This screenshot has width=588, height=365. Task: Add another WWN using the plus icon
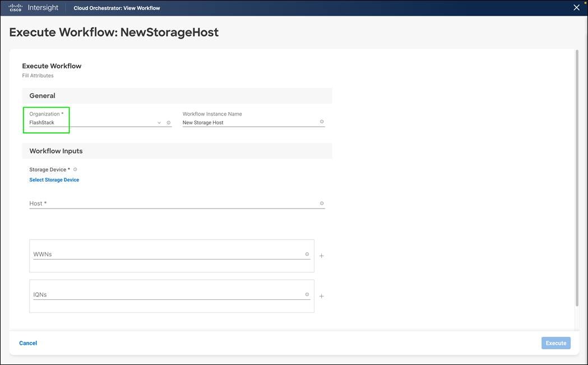[x=321, y=256]
